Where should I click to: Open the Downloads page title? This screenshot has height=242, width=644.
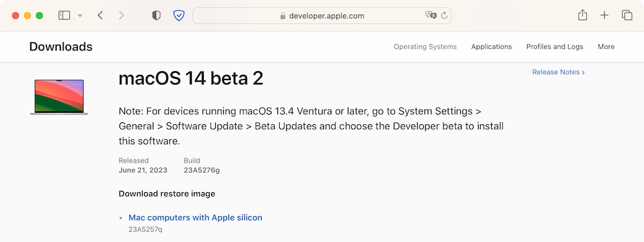(x=61, y=47)
